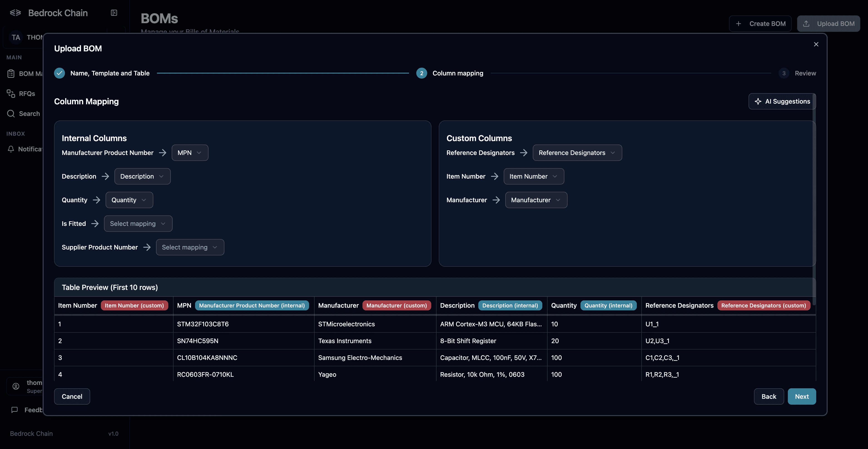Click the Notifications bell icon

(x=11, y=149)
